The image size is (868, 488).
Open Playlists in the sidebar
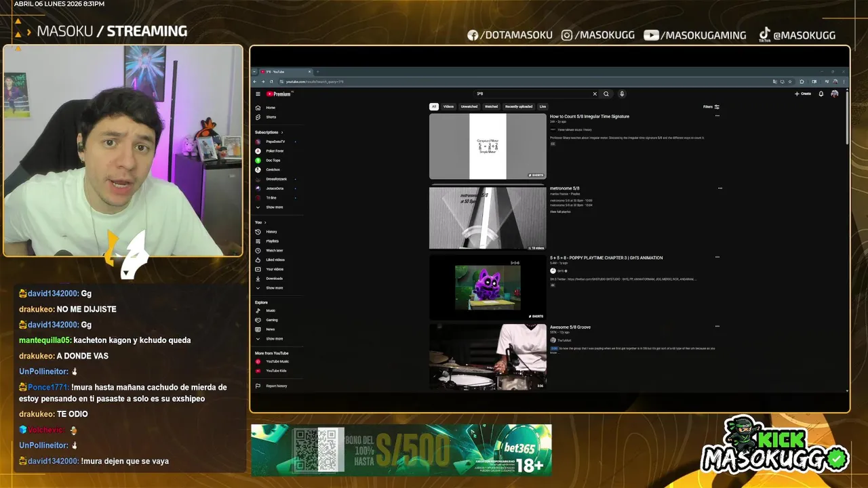point(272,241)
